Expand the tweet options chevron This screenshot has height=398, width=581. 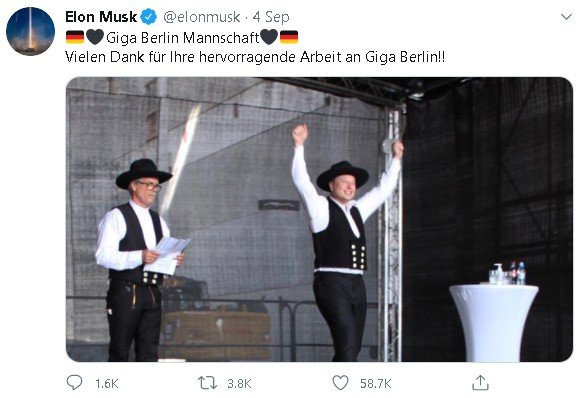click(566, 17)
